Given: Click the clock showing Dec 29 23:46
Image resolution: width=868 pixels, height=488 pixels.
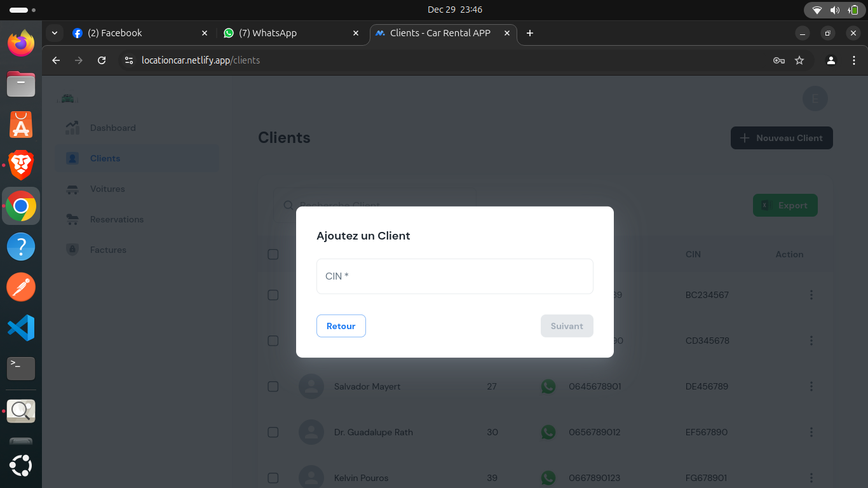Looking at the screenshot, I should click(455, 10).
